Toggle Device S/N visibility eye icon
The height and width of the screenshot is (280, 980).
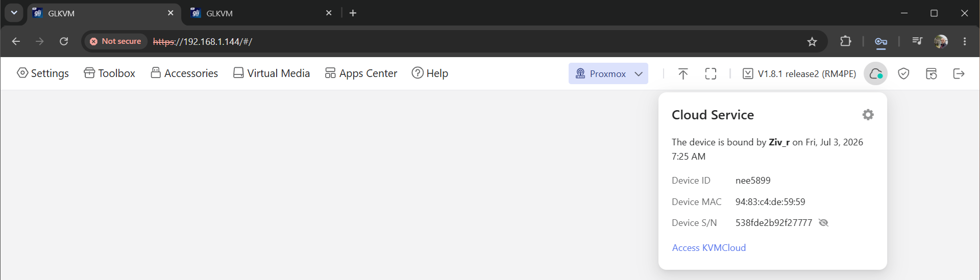[x=823, y=223]
